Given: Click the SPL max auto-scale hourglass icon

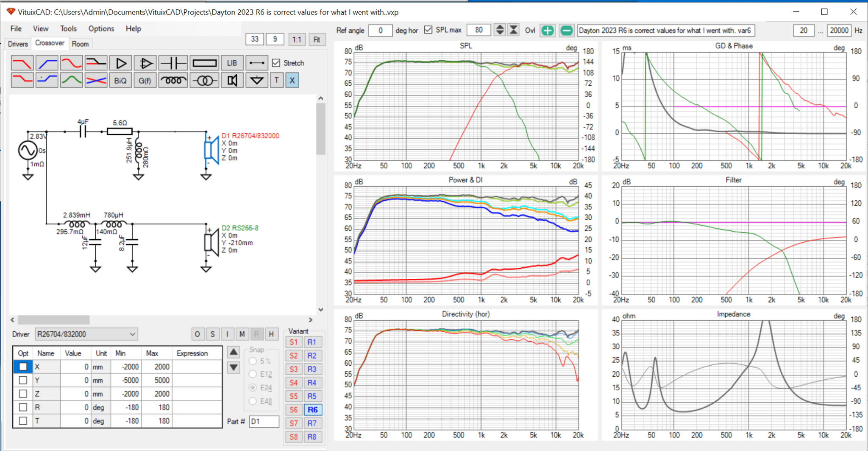Looking at the screenshot, I should pos(513,30).
